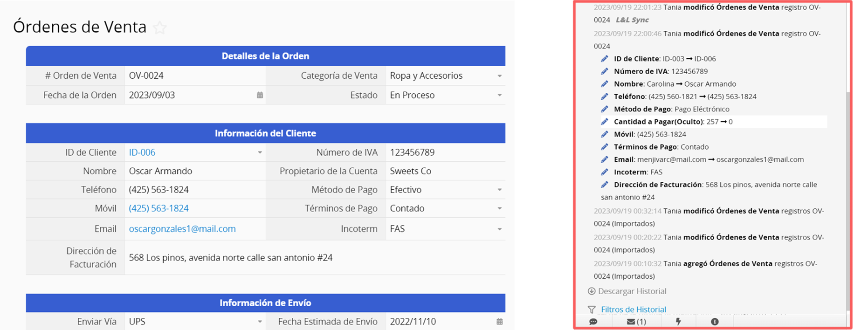Click the Teléfono field value
The image size is (868, 330).
(195, 190)
